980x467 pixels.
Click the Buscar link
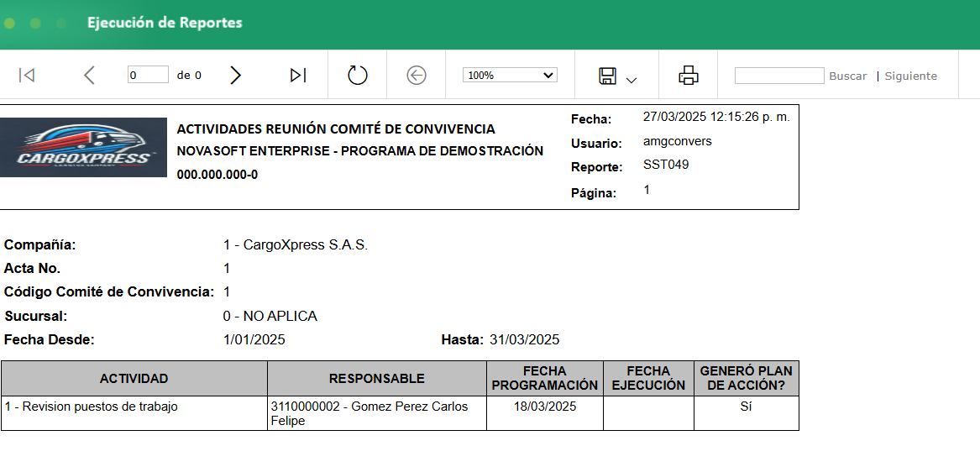pos(848,76)
